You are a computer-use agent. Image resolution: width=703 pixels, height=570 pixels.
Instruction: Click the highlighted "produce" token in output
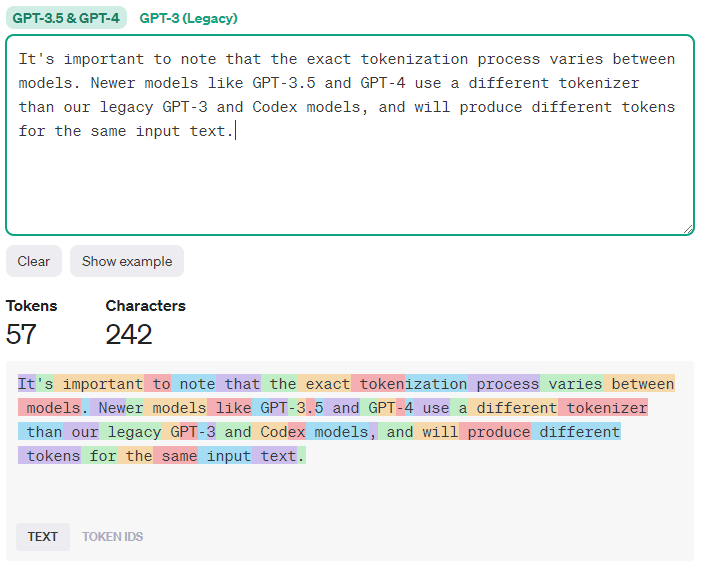point(498,432)
